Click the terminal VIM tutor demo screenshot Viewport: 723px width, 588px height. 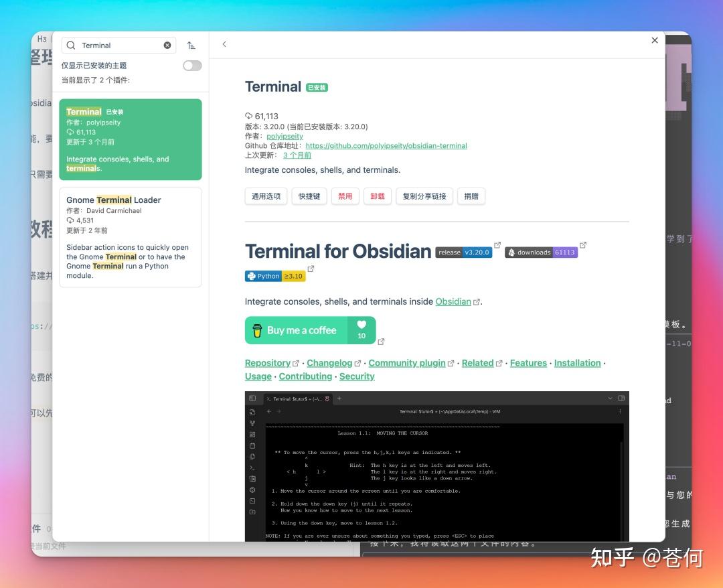(436, 469)
